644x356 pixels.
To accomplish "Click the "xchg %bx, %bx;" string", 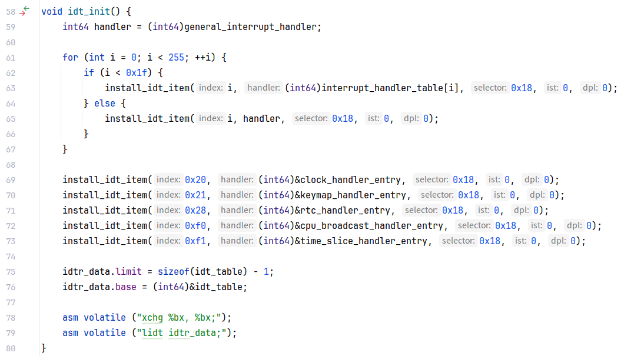I will 179,318.
